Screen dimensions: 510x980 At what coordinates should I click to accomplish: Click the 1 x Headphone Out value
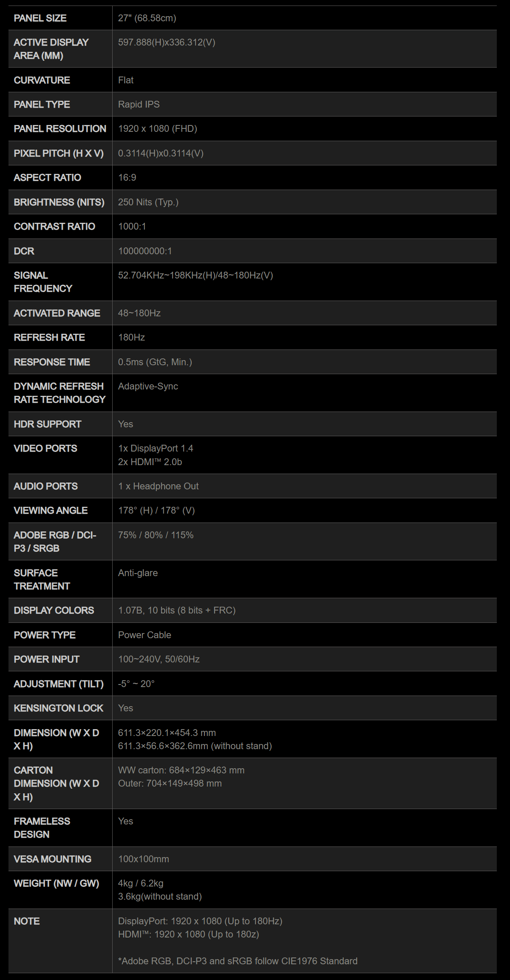pos(158,486)
